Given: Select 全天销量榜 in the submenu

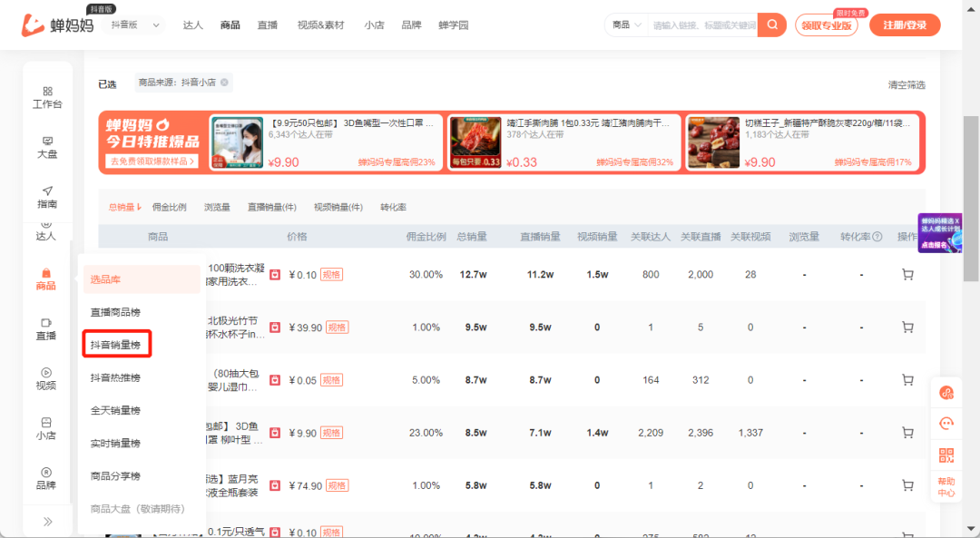Looking at the screenshot, I should [x=115, y=410].
